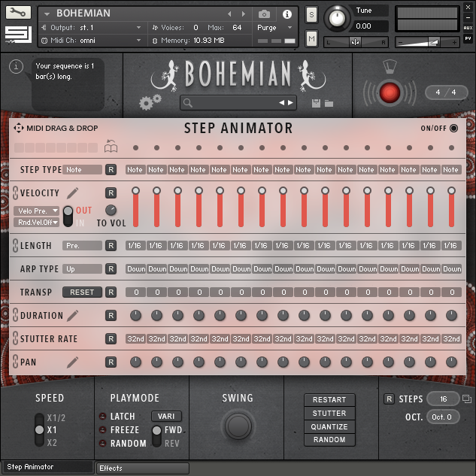Open instrument info with the 'i' icon
Screen dimensions: 476x476
(287, 14)
